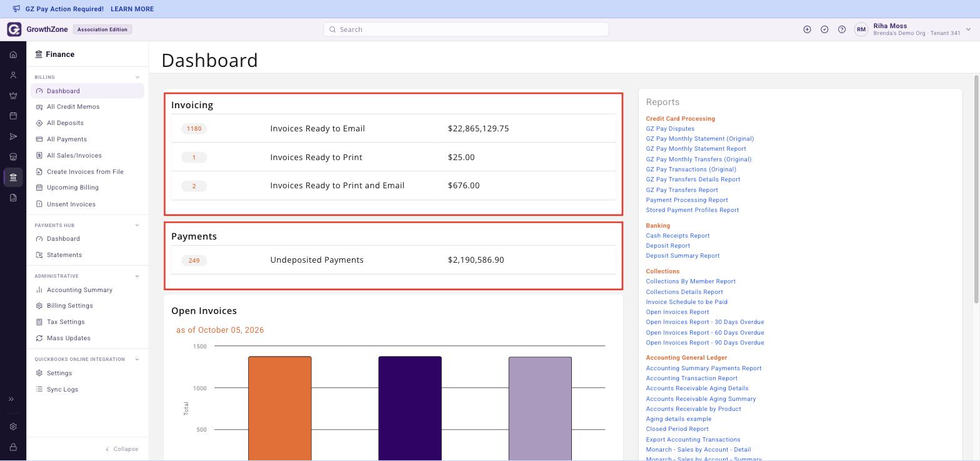The width and height of the screenshot is (980, 461).
Task: Open the Home icon in the left rail
Action: tap(13, 54)
